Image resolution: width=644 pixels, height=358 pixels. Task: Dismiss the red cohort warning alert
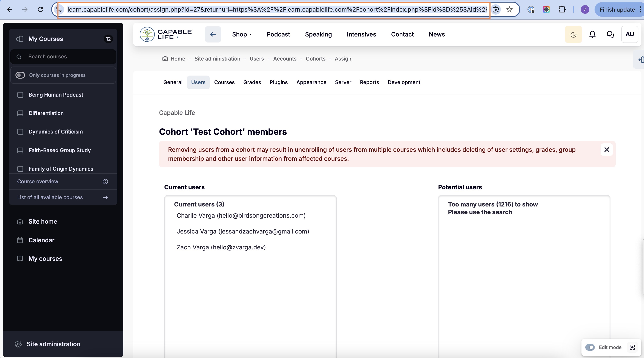tap(607, 150)
